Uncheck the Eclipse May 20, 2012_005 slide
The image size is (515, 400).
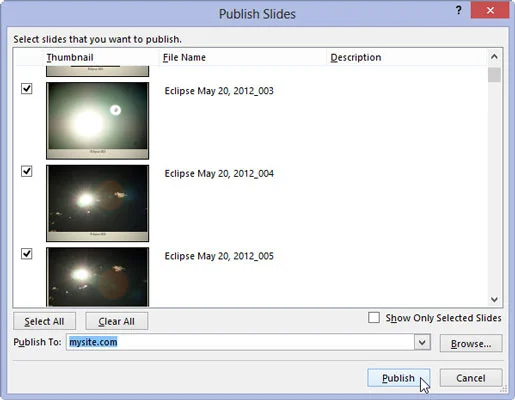coord(27,254)
